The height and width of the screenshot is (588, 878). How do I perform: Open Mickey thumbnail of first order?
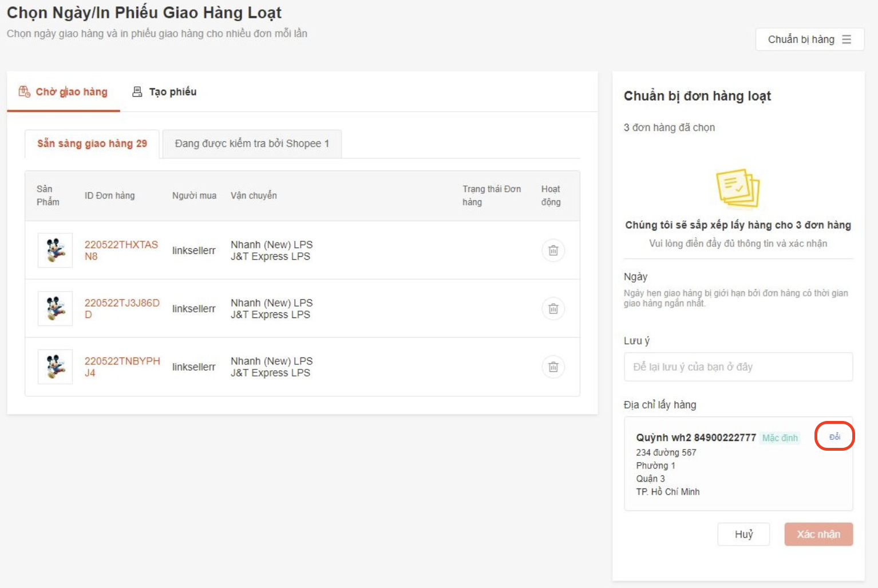click(55, 251)
